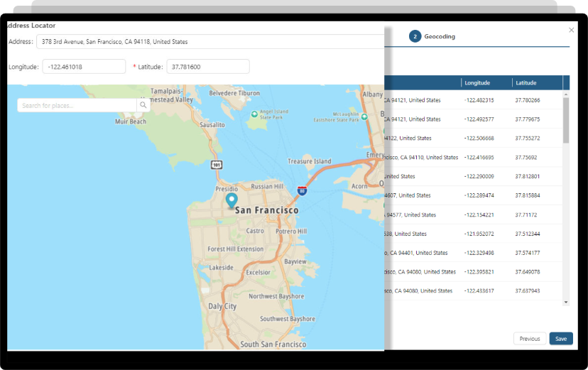Select longitude cell -122.290009
This screenshot has height=370, width=588.
(479, 176)
